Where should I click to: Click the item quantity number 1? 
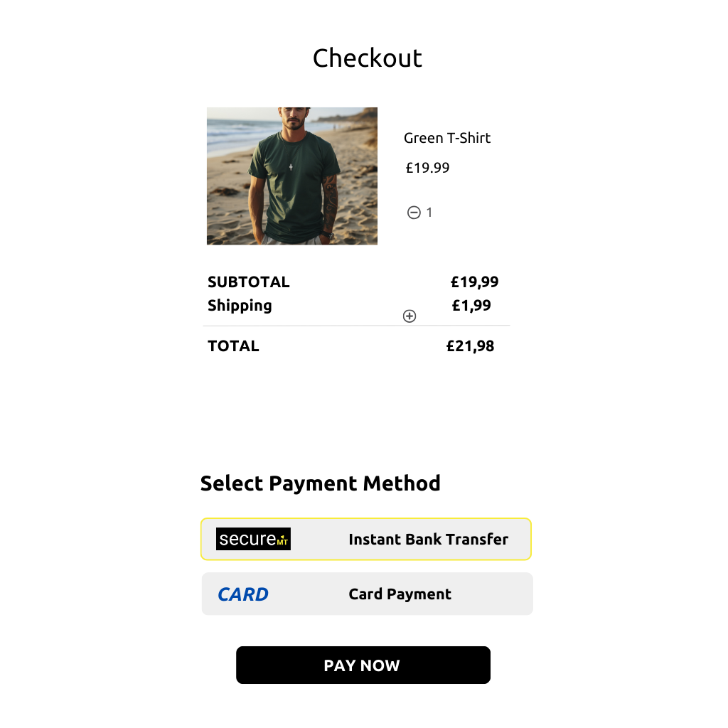[x=429, y=213]
